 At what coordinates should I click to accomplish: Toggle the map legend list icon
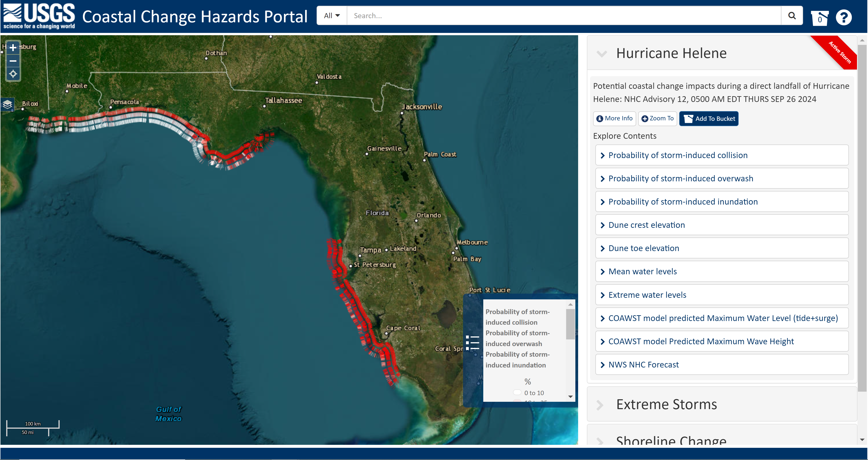[x=472, y=343]
